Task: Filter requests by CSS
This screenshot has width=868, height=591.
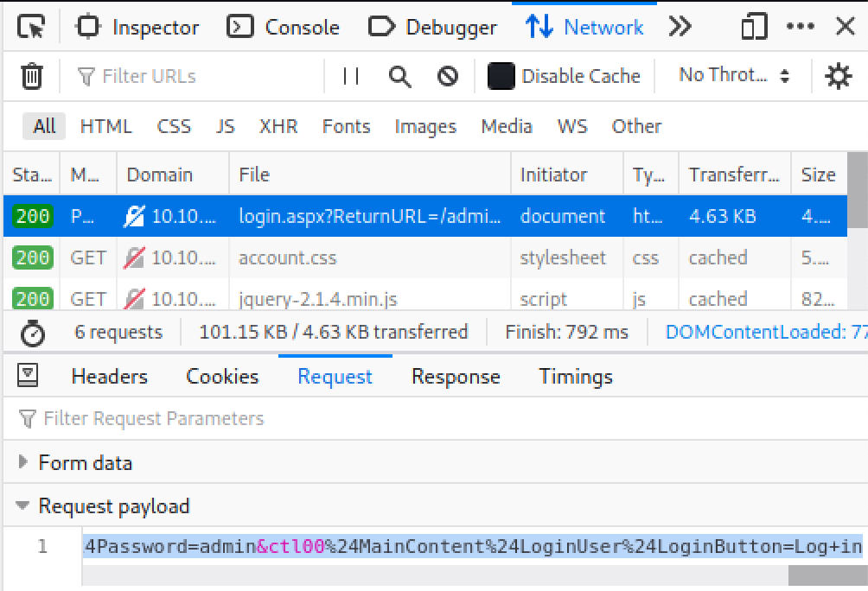Action: pyautogui.click(x=174, y=126)
